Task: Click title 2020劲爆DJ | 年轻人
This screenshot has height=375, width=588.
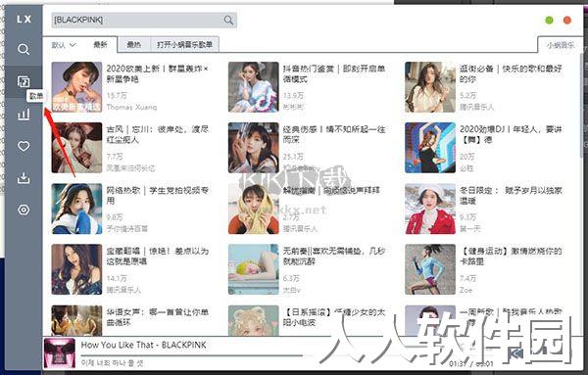Action: 511,134
